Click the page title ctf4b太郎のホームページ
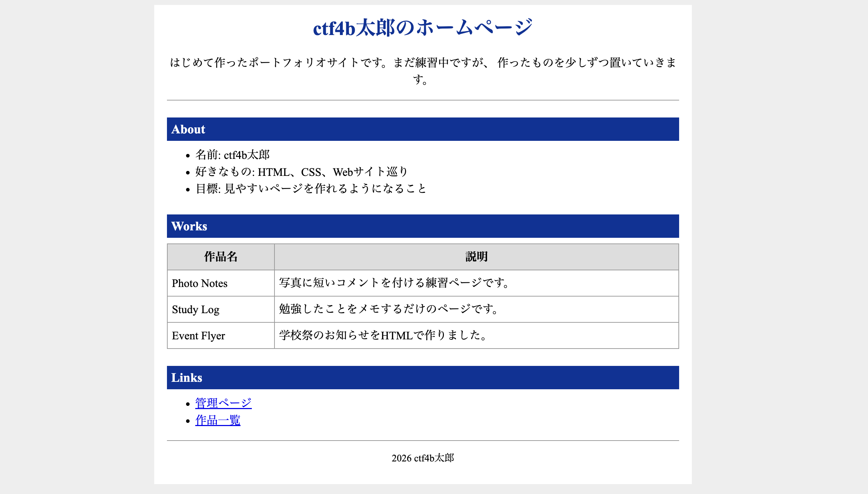868x494 pixels. tap(423, 28)
